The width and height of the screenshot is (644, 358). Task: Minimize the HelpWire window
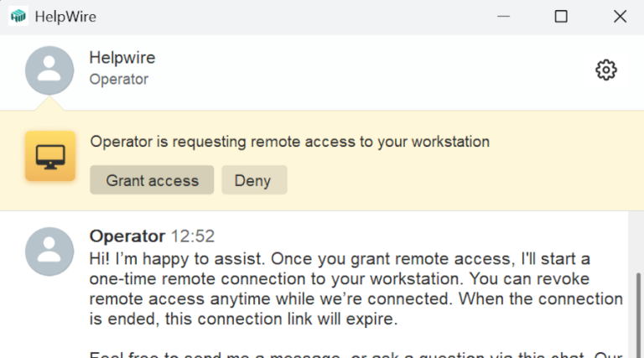(x=504, y=16)
